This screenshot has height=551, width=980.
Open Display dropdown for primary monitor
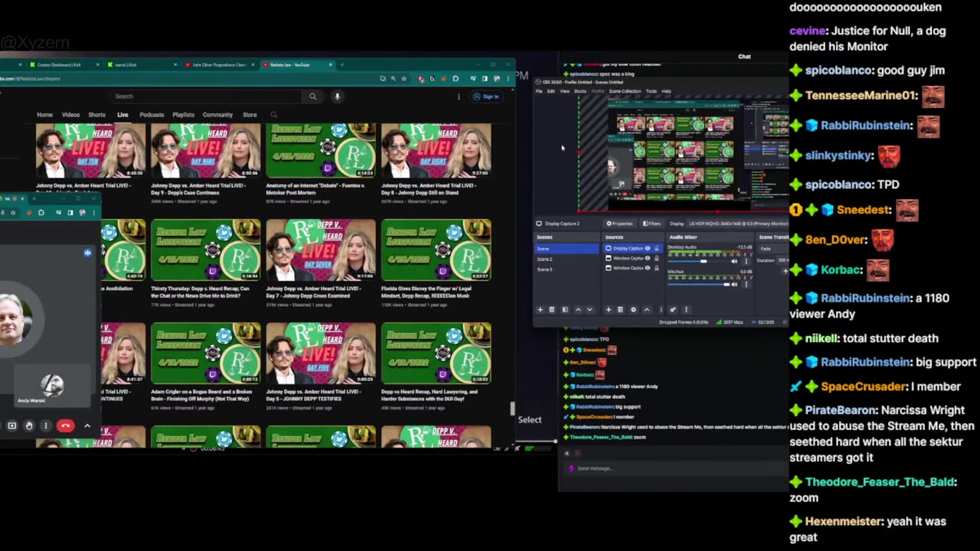point(738,223)
